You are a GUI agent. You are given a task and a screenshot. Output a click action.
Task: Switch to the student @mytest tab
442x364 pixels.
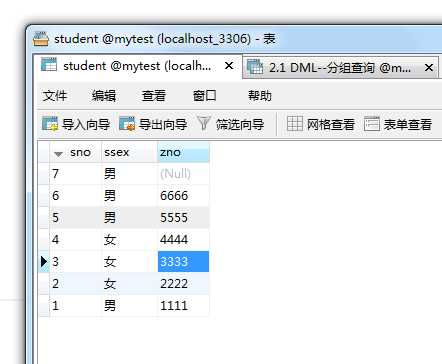tap(139, 66)
